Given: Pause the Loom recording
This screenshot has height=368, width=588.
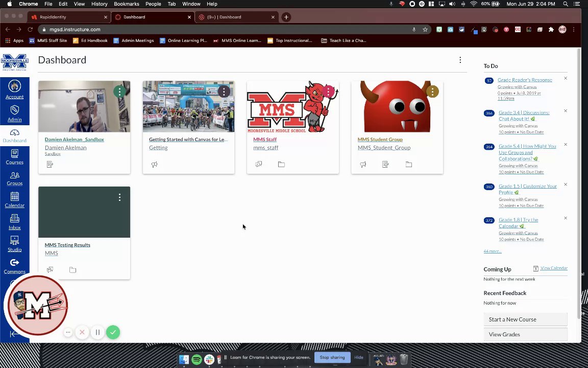Looking at the screenshot, I should (97, 332).
